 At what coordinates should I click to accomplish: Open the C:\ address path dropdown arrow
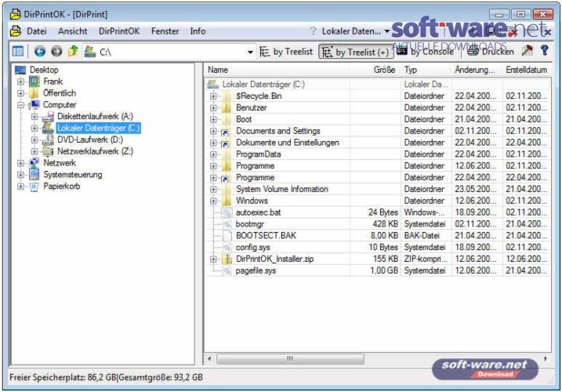coord(250,53)
